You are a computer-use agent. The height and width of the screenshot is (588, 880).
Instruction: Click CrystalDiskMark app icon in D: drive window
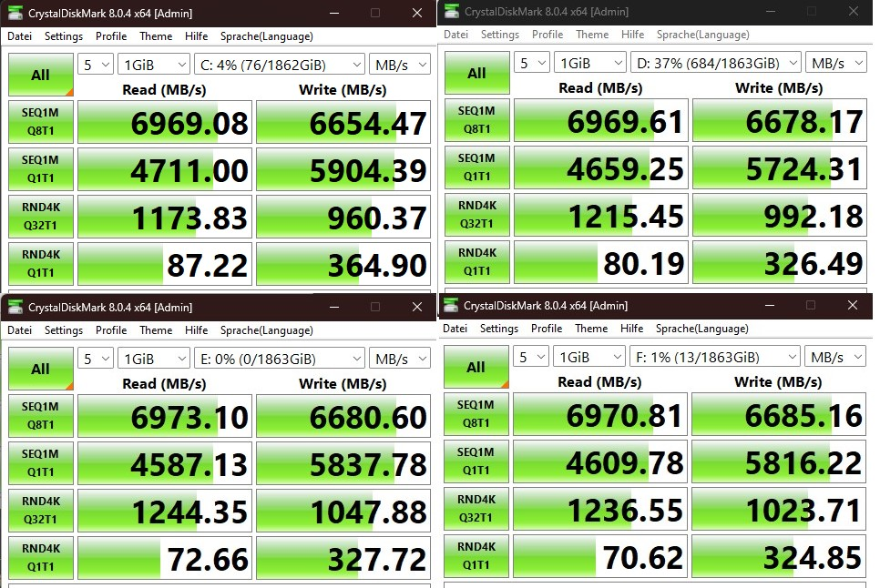click(452, 11)
